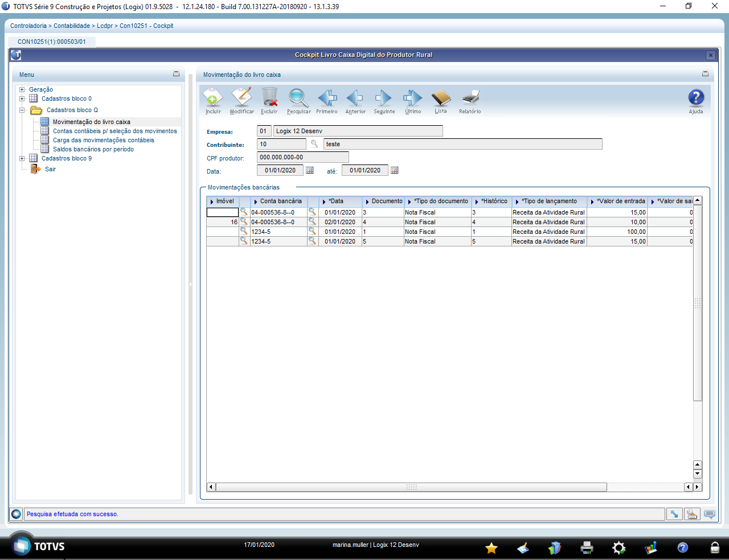Click the buildings icon in bottom bar
The width and height of the screenshot is (729, 560).
(x=555, y=548)
